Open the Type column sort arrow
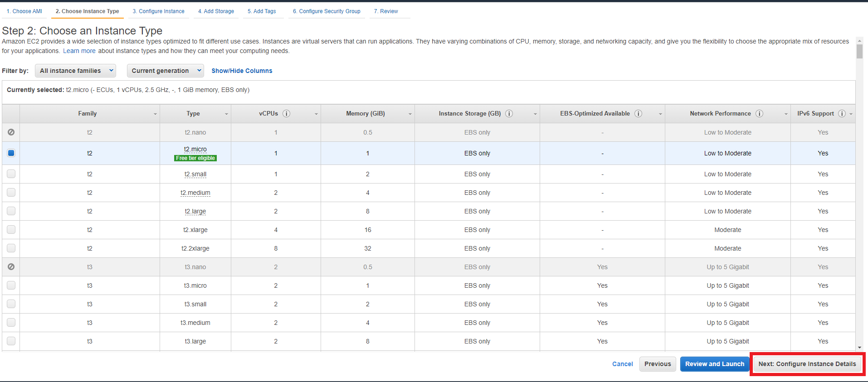The height and width of the screenshot is (382, 868). pos(226,114)
